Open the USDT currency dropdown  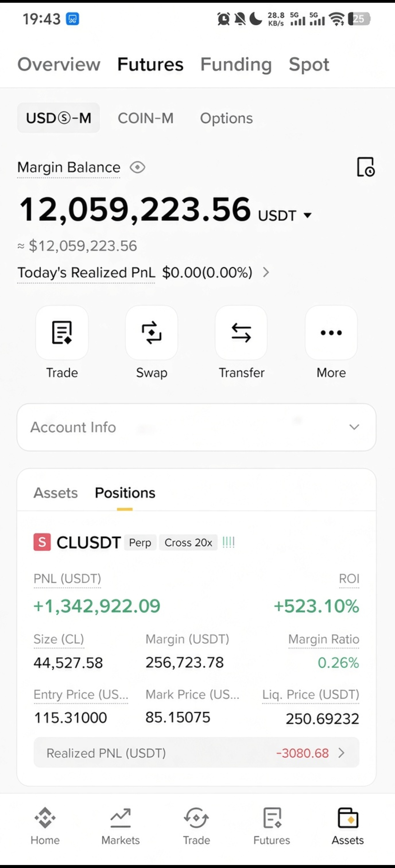tap(285, 216)
